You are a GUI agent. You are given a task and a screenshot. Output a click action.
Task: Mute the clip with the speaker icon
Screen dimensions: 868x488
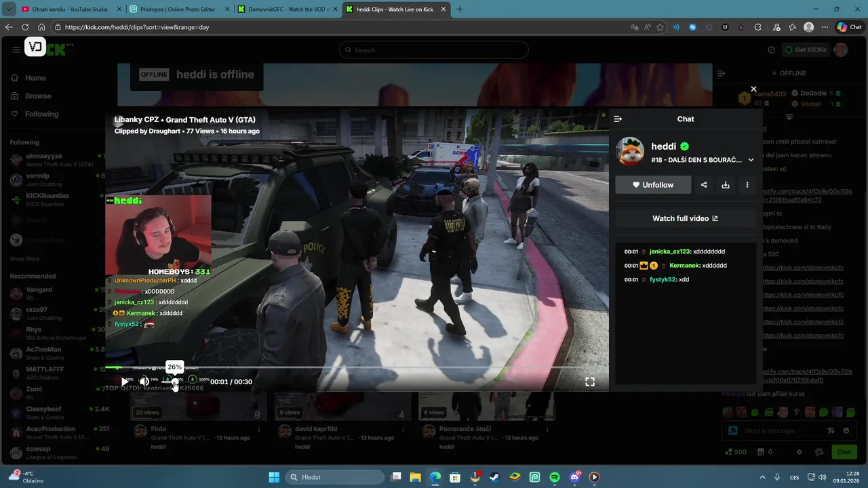(x=144, y=382)
